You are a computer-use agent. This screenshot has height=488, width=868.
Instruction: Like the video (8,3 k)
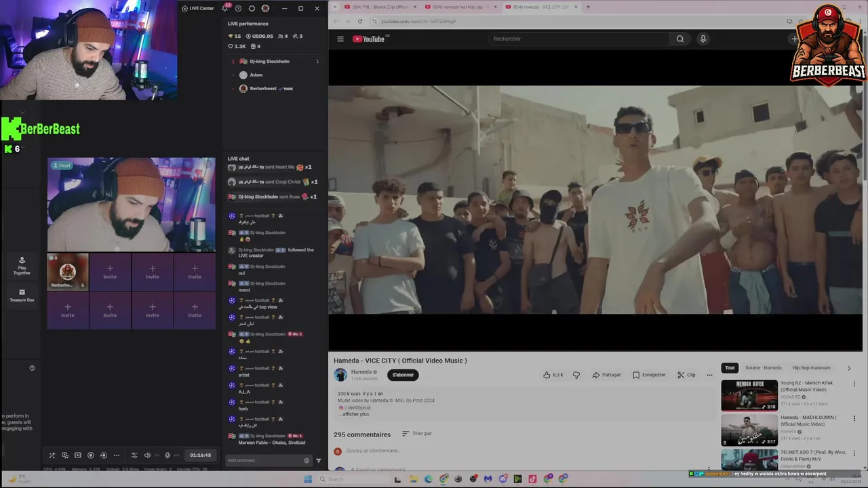tap(553, 375)
